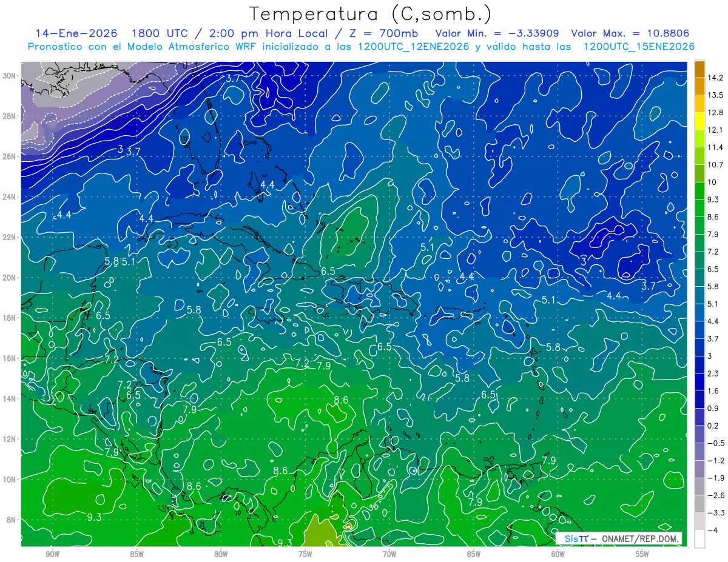This screenshot has width=728, height=562.
Task: Click the "13.5" colorbar scale value
Action: 715,95
